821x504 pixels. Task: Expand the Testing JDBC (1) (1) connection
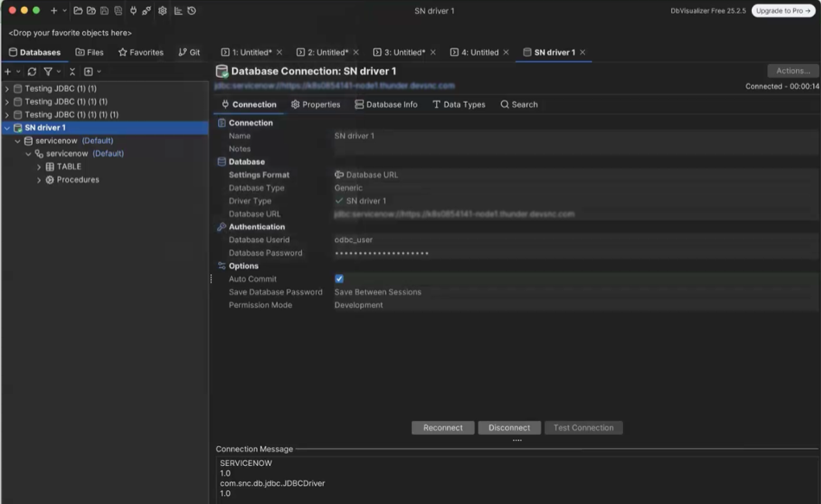coord(7,88)
